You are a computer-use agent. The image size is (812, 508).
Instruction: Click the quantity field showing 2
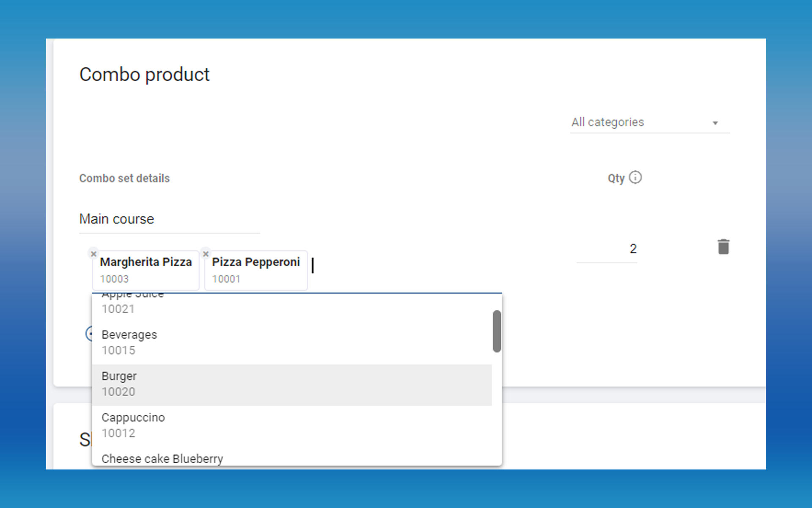[607, 249]
